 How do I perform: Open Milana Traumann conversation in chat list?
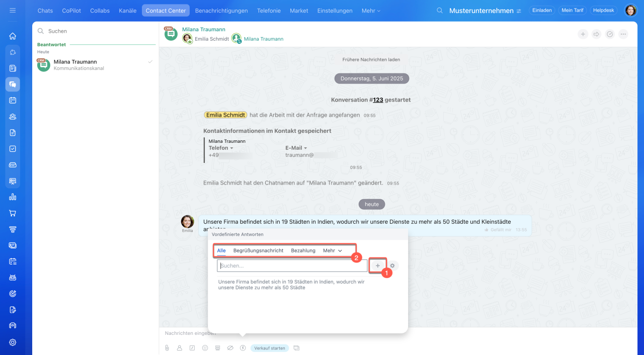[95, 65]
